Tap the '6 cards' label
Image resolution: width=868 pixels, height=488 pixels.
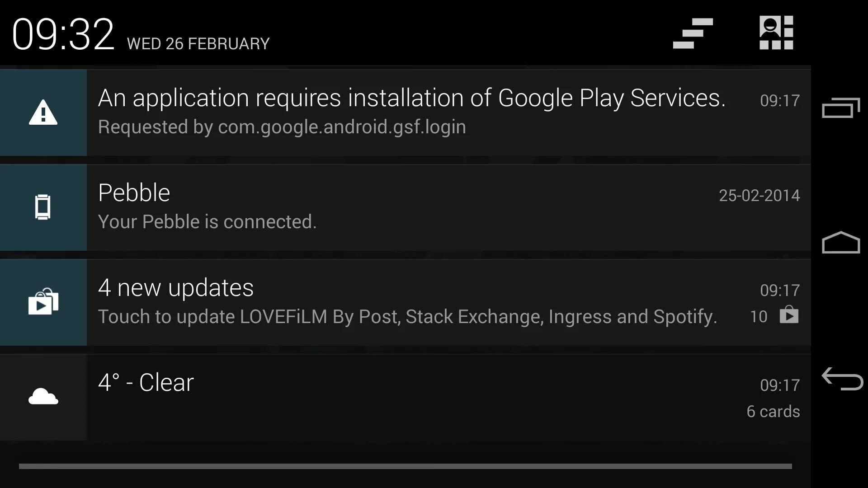773,412
